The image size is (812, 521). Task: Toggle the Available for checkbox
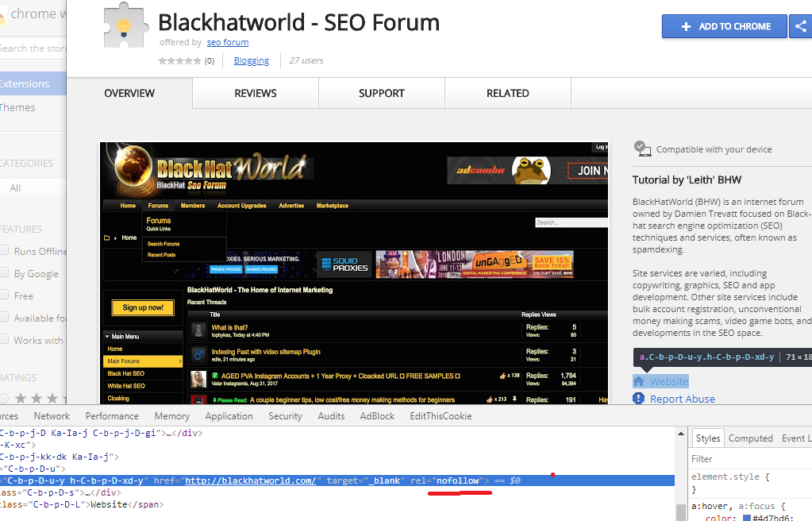(4, 318)
